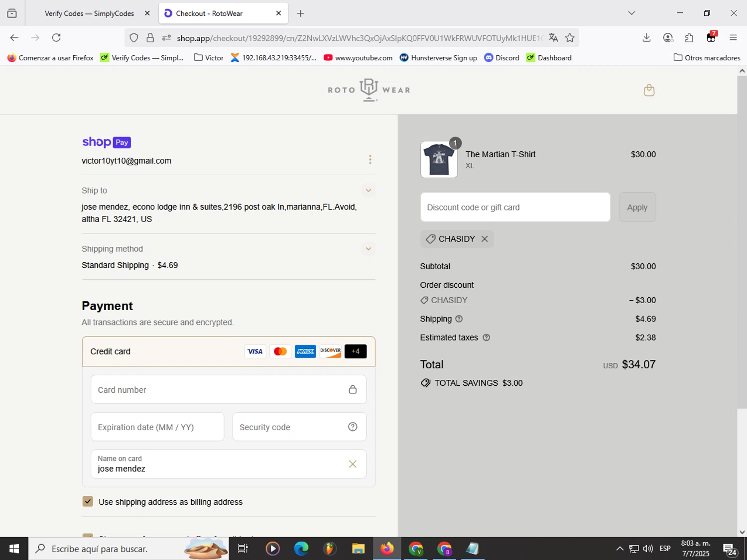747x560 pixels.
Task: Focus the Card number field
Action: tap(229, 389)
